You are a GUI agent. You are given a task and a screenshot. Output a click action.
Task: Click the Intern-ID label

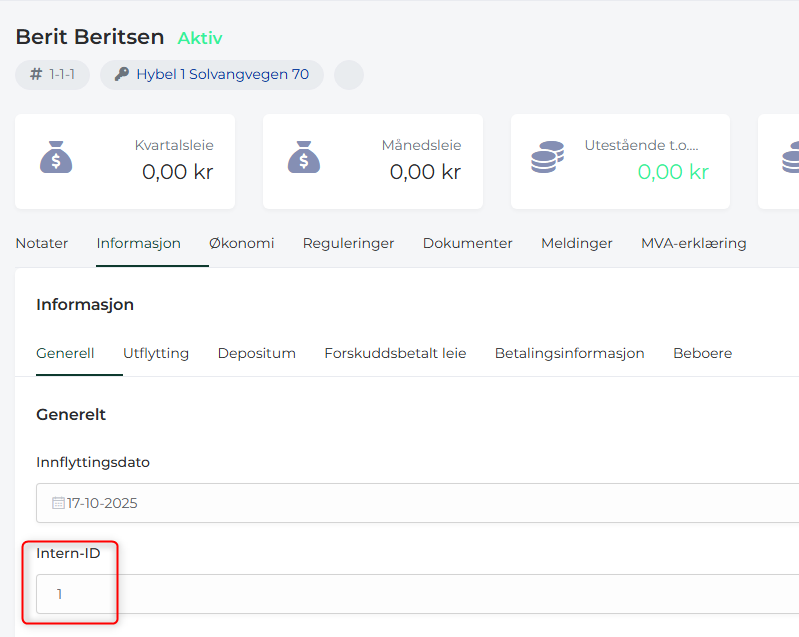tap(68, 553)
